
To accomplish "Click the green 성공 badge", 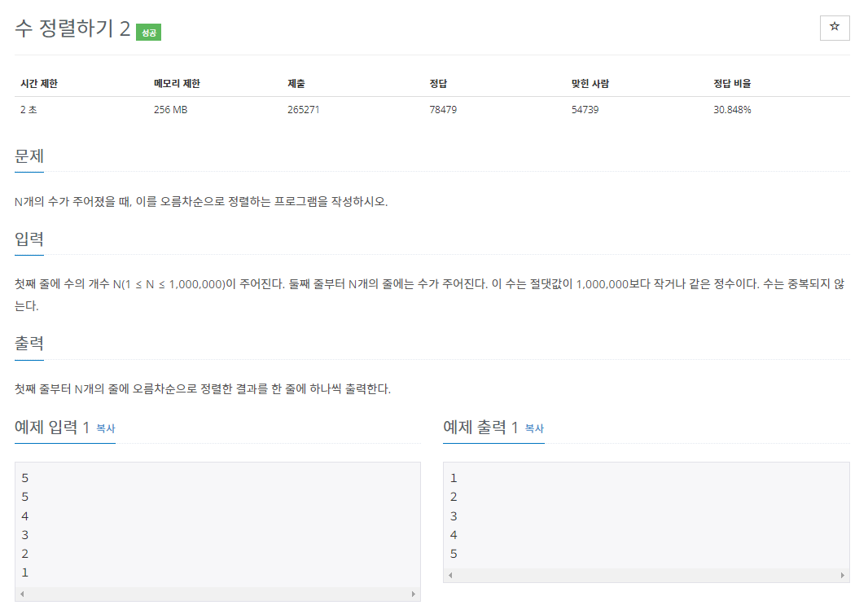I will point(148,33).
